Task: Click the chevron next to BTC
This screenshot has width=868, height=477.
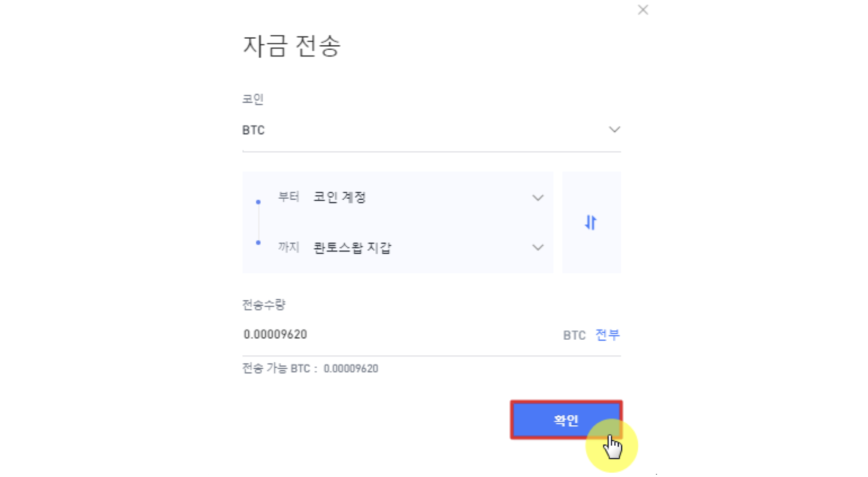Action: click(x=615, y=129)
